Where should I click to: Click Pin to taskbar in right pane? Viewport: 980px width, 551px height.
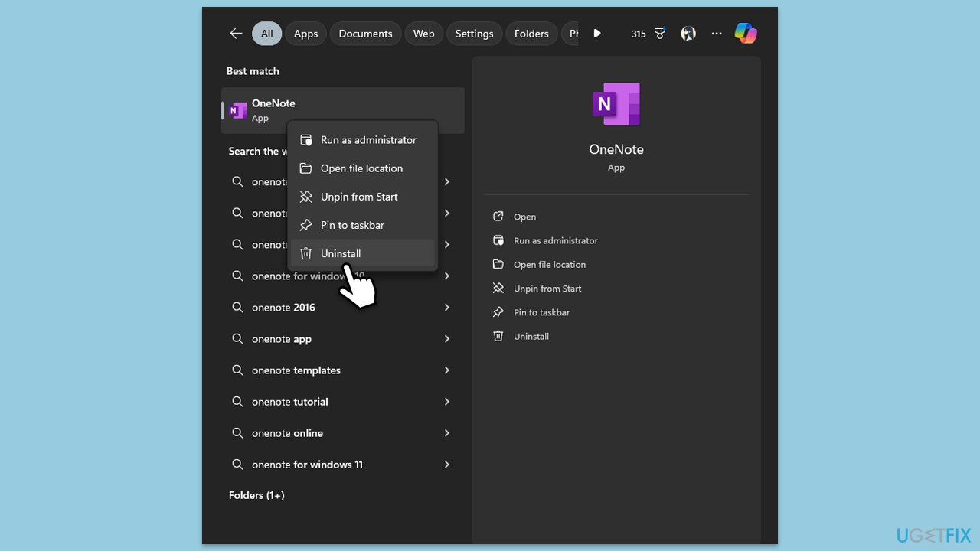[531, 312]
